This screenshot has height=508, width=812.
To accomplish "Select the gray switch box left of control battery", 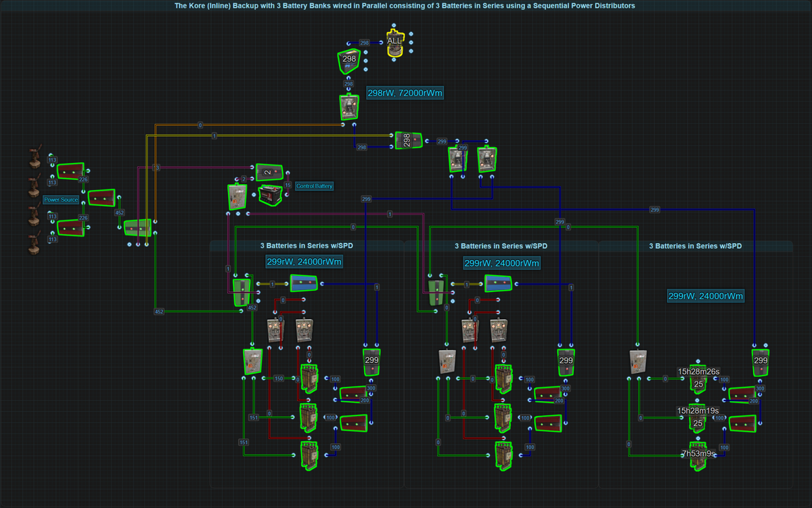I will point(238,195).
